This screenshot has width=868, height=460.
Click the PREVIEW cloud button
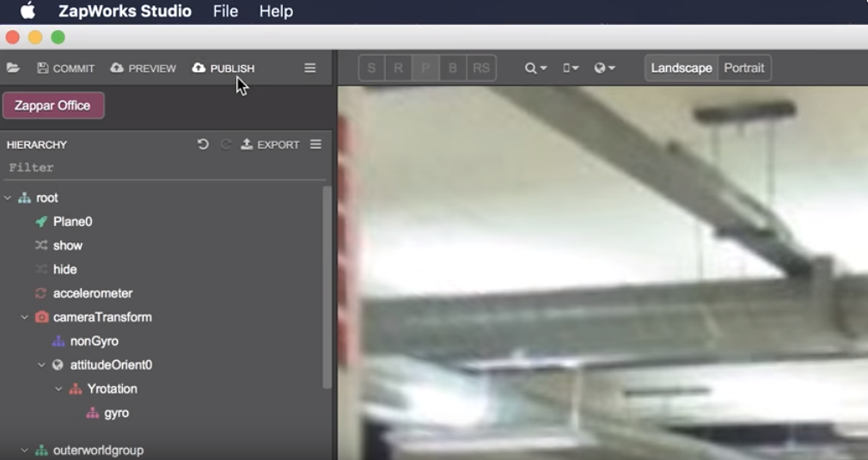[x=144, y=68]
